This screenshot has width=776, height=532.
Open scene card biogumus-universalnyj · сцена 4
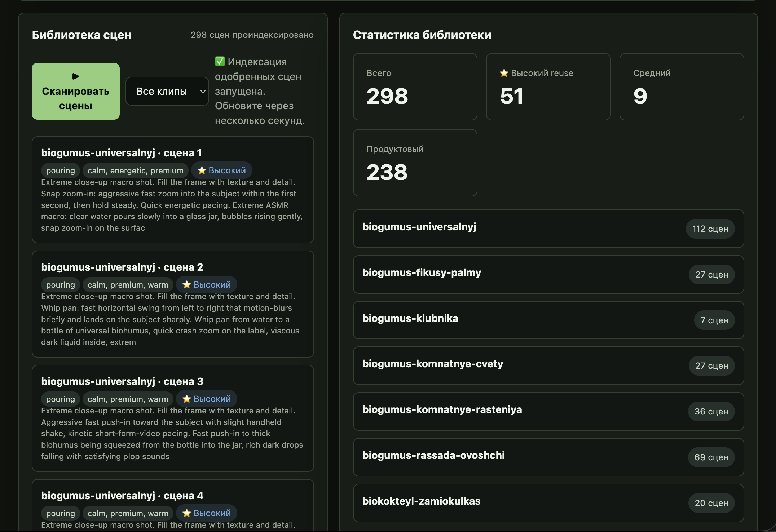(173, 505)
